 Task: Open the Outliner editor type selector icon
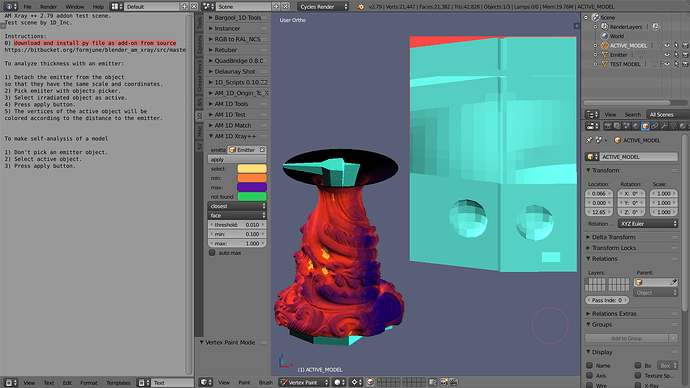[x=592, y=114]
